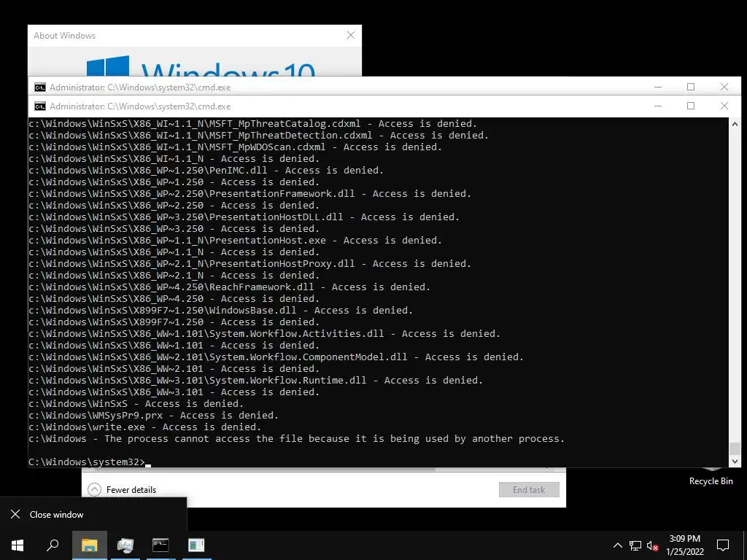Viewport: 747px width, 560px height.
Task: Click the End task button
Action: click(529, 489)
